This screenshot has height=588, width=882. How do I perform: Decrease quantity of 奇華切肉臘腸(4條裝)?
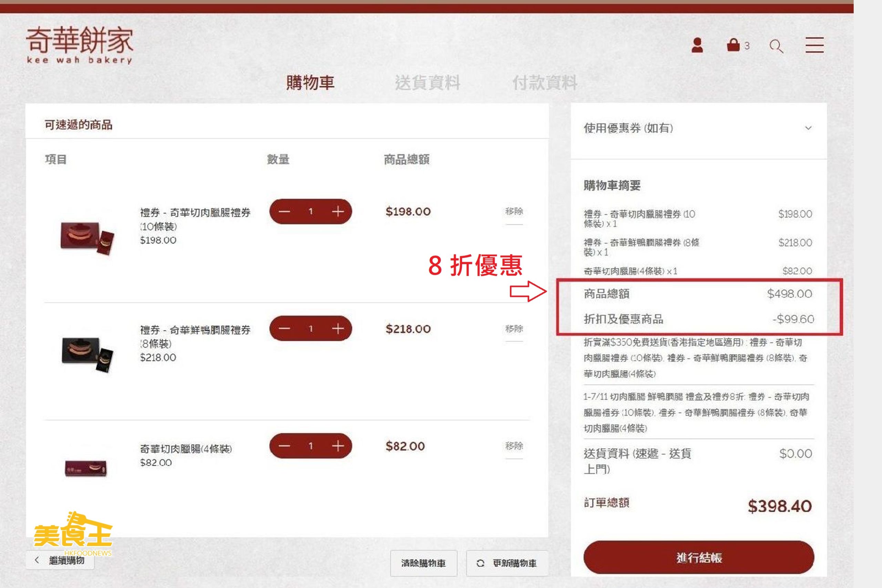pyautogui.click(x=284, y=446)
